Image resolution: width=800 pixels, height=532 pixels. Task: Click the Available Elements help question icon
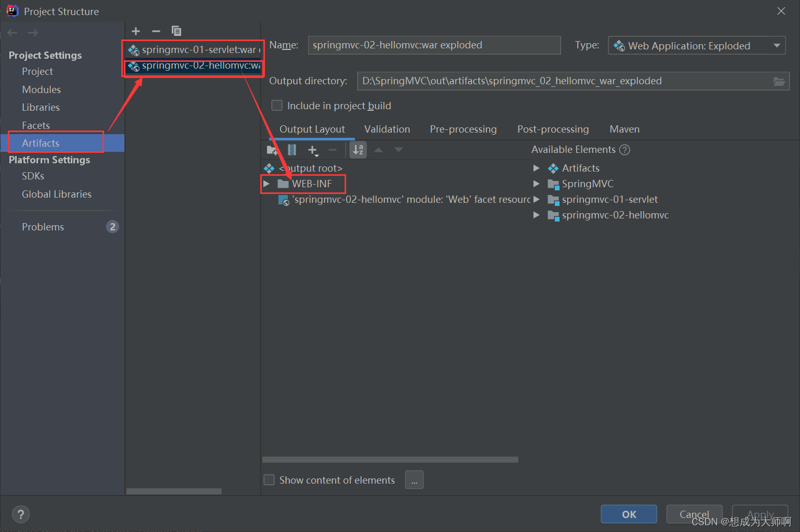tap(625, 150)
